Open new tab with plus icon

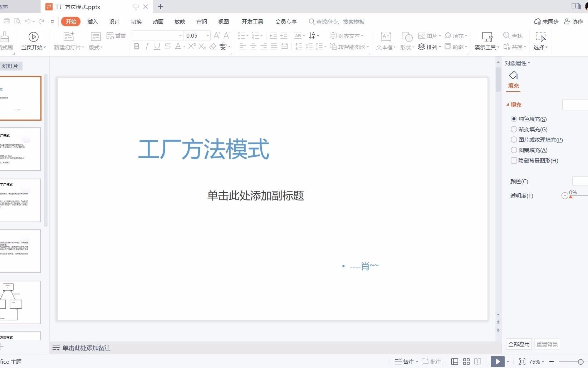pyautogui.click(x=160, y=7)
